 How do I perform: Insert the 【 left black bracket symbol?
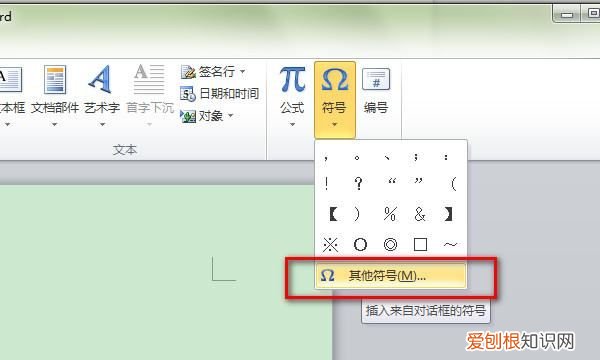tap(333, 214)
